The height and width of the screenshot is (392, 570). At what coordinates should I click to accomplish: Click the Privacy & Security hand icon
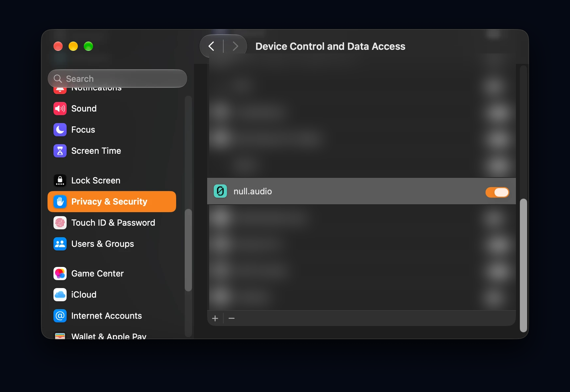point(60,202)
